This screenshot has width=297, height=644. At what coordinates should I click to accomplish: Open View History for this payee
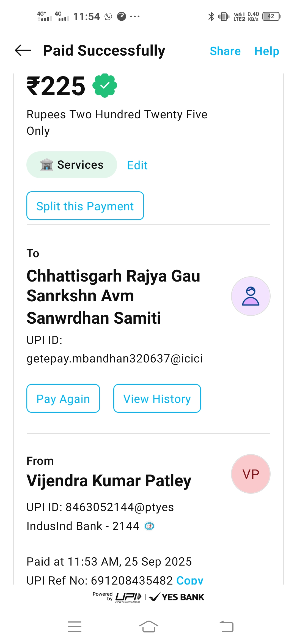[157, 399]
